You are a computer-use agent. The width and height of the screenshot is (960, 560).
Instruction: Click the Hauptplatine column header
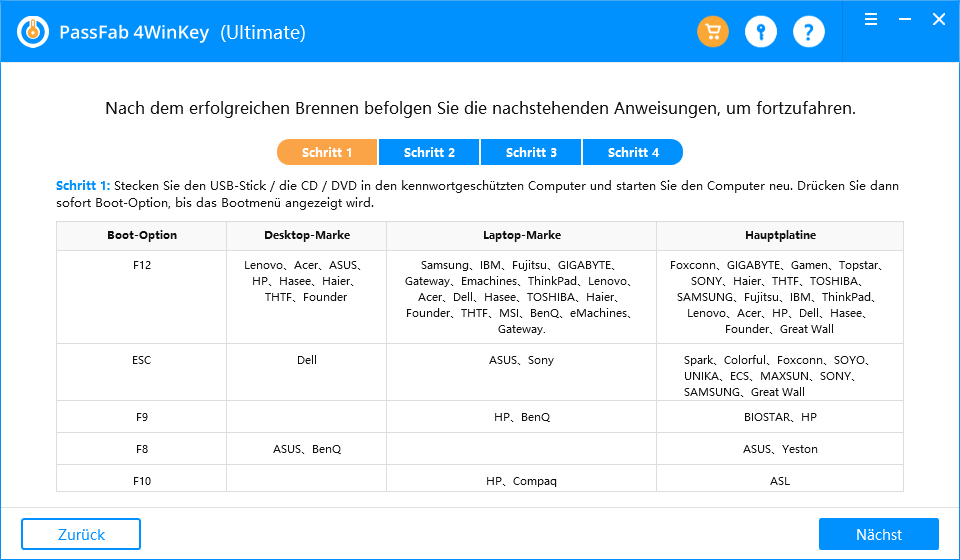(780, 236)
